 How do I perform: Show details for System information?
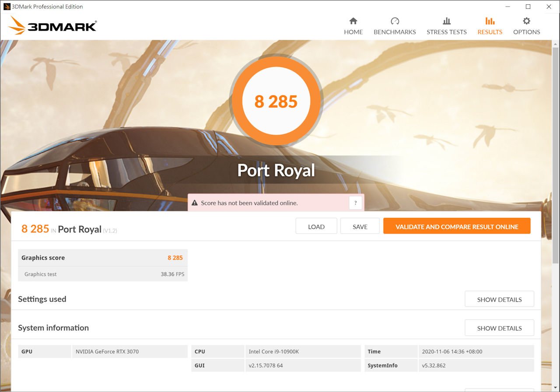(499, 328)
